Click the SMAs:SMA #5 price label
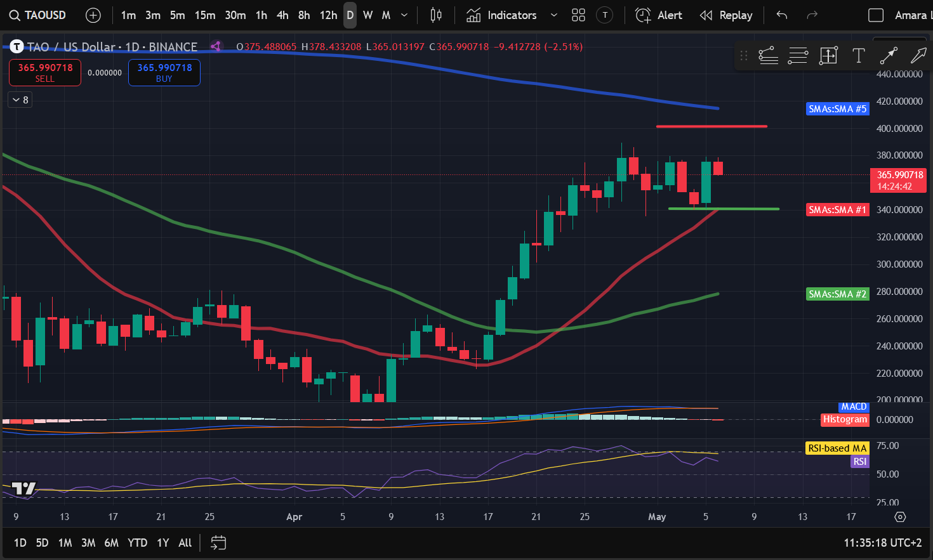This screenshot has height=560, width=933. [x=838, y=109]
